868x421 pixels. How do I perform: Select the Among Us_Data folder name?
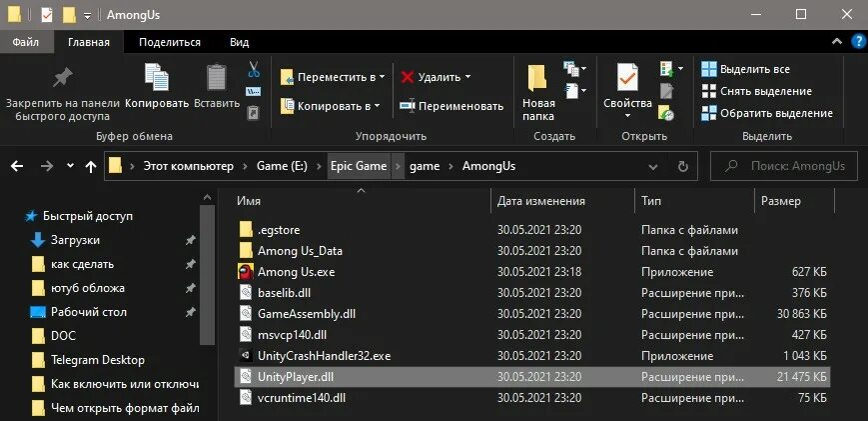pos(300,250)
